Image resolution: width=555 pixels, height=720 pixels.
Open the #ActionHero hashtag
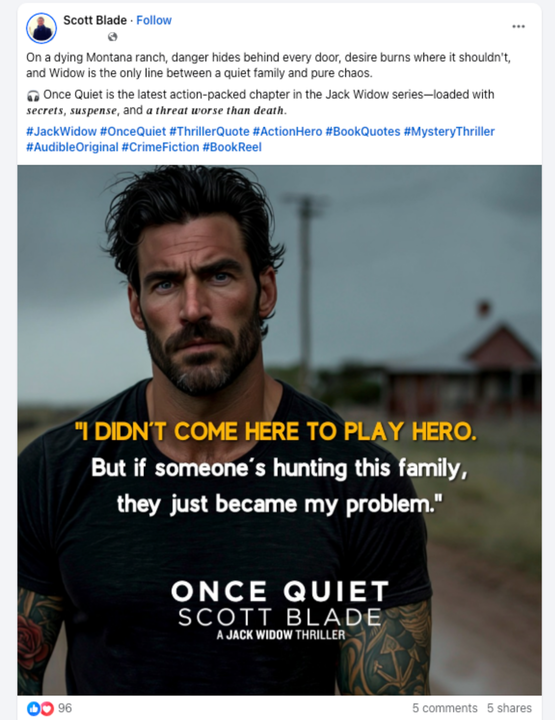287,132
